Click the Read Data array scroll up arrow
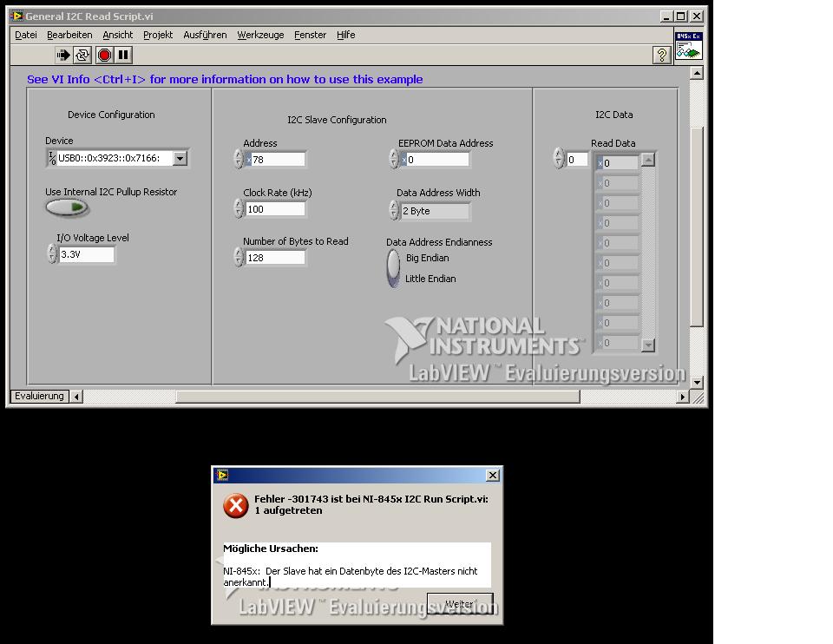 tap(648, 160)
